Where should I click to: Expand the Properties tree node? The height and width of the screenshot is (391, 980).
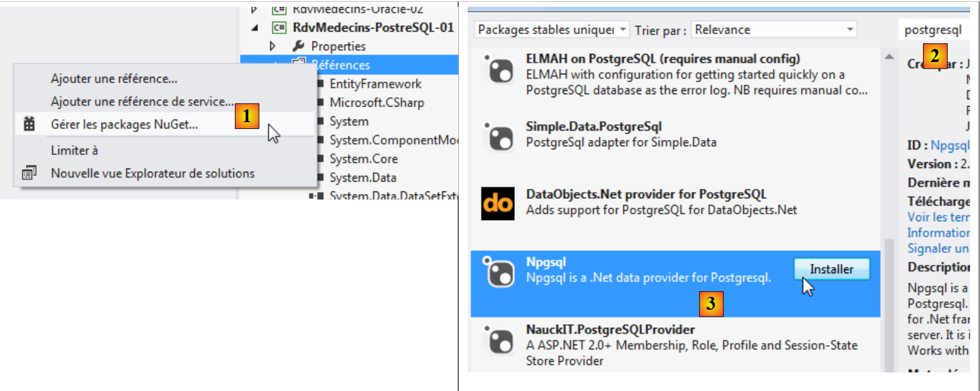[x=272, y=46]
